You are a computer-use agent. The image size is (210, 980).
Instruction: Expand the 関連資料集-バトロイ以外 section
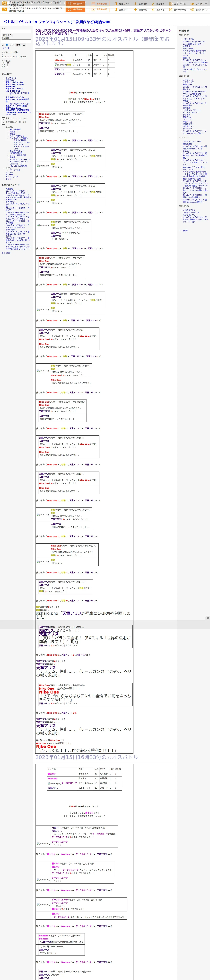tap(3, 123)
